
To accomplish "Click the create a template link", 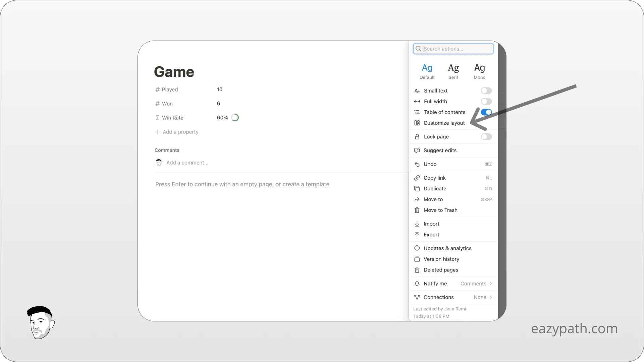I will point(306,184).
